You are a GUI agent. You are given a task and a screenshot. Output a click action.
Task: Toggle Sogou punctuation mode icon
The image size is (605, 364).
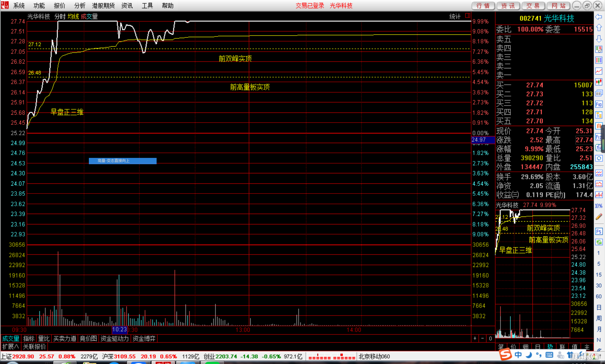pyautogui.click(x=539, y=355)
